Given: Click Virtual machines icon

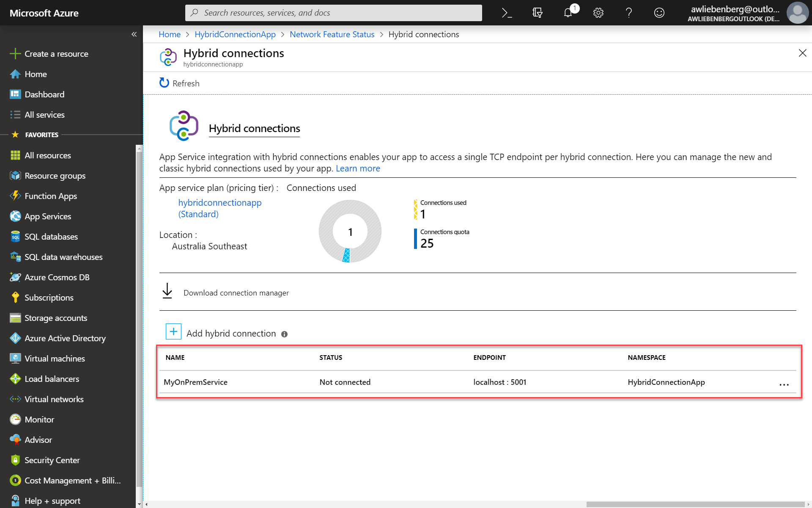Looking at the screenshot, I should (15, 359).
